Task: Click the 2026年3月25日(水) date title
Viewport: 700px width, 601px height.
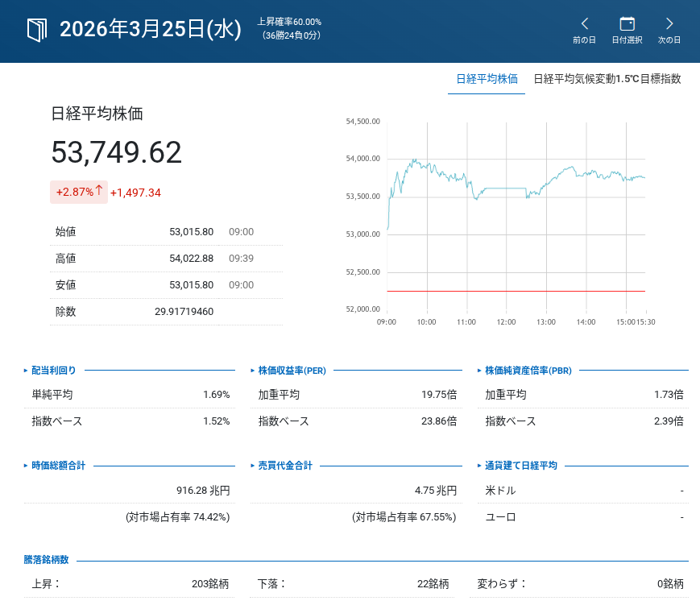Action: [x=151, y=30]
